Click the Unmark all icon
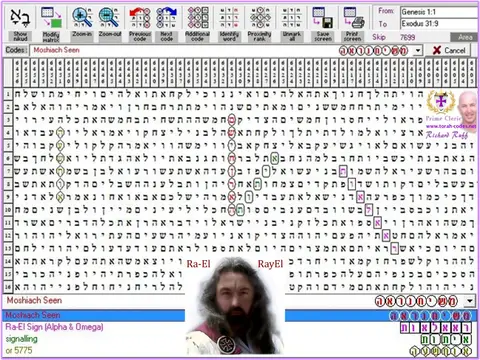 click(x=292, y=24)
